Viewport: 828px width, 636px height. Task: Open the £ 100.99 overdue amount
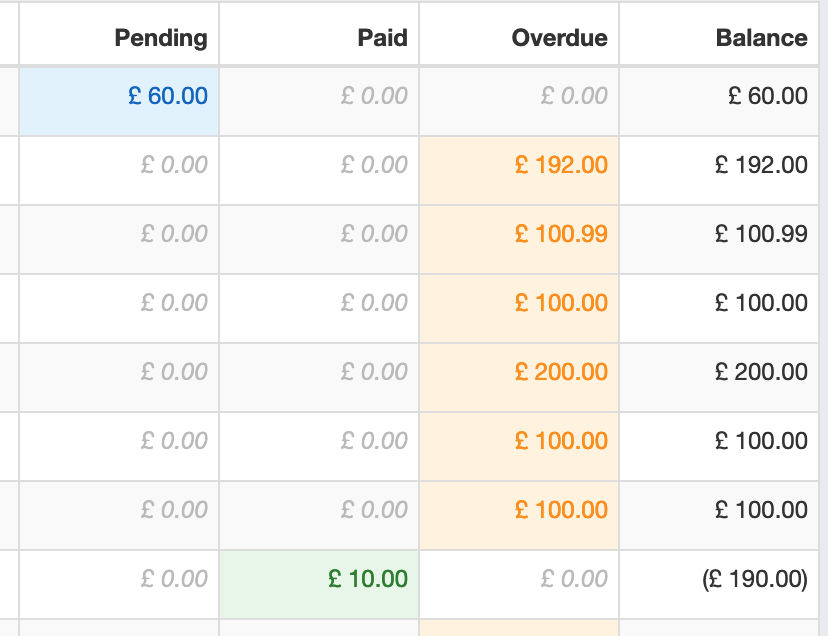click(x=561, y=234)
